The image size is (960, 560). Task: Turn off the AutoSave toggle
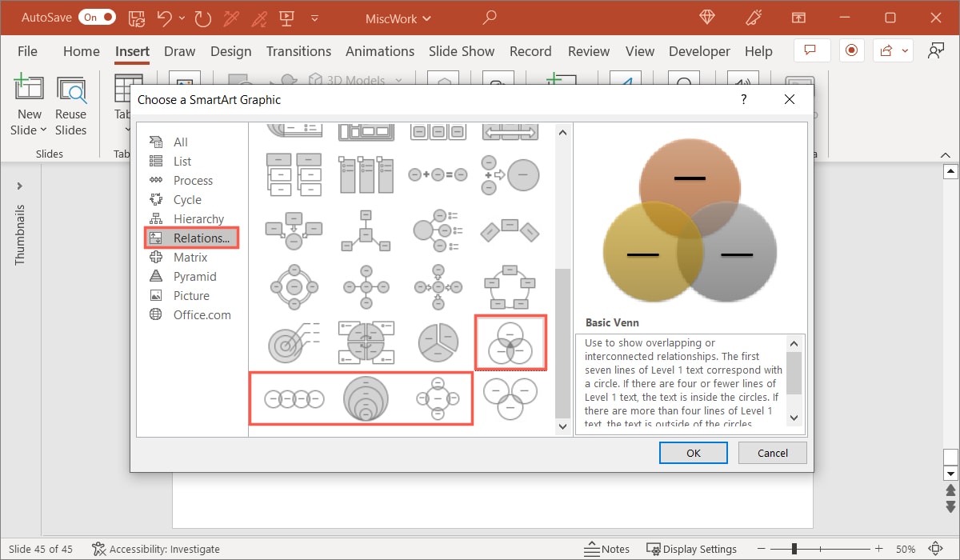coord(97,16)
